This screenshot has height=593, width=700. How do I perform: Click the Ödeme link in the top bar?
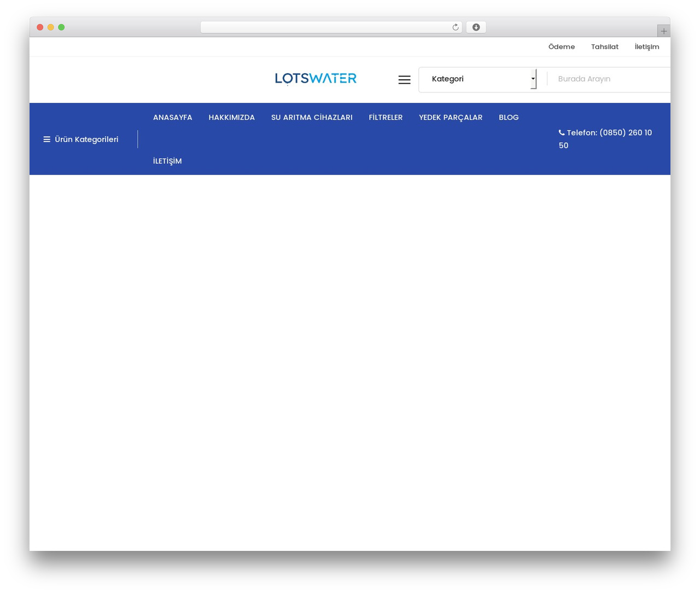562,47
